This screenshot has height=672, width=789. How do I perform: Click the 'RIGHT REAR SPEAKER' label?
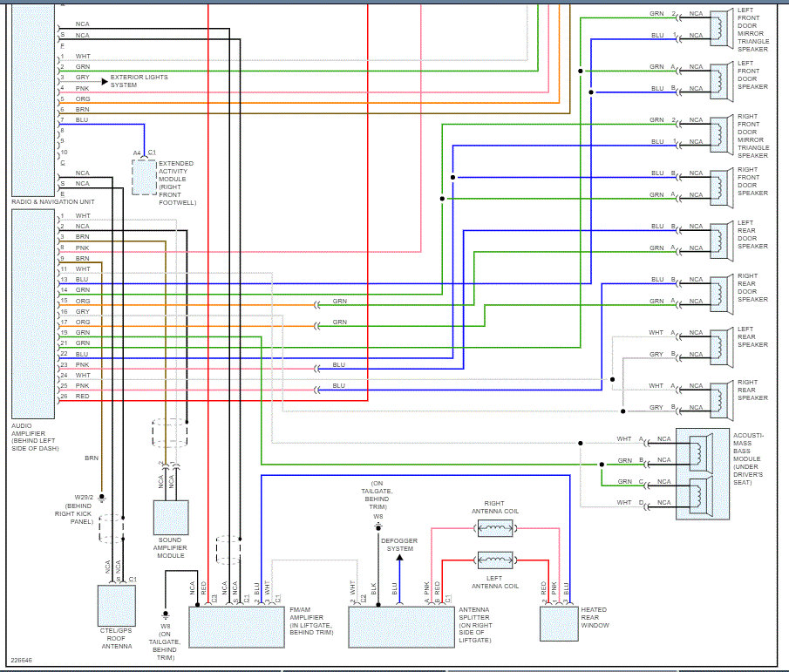click(752, 390)
